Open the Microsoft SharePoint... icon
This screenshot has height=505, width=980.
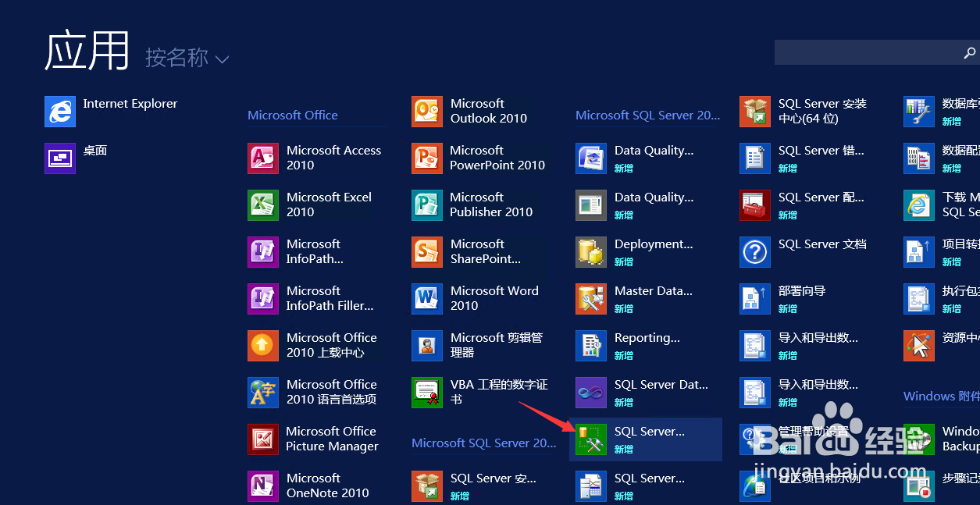click(427, 252)
